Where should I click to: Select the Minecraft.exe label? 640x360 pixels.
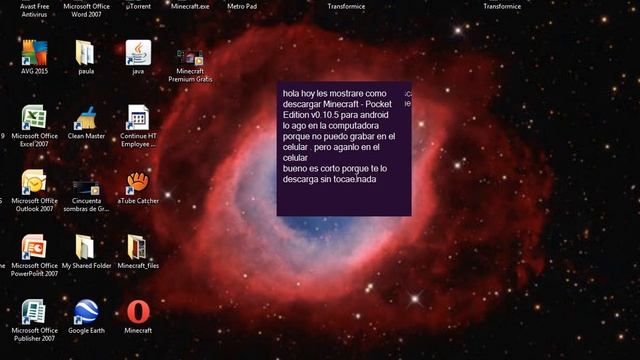pyautogui.click(x=190, y=7)
